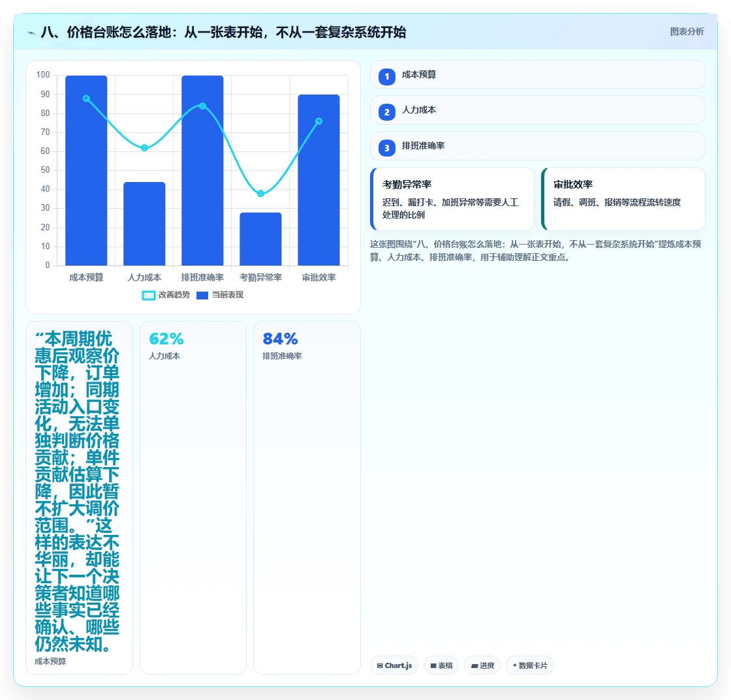Viewport: 731px width, 700px height.
Task: Select the 排班准确率 list row text
Action: 424,146
